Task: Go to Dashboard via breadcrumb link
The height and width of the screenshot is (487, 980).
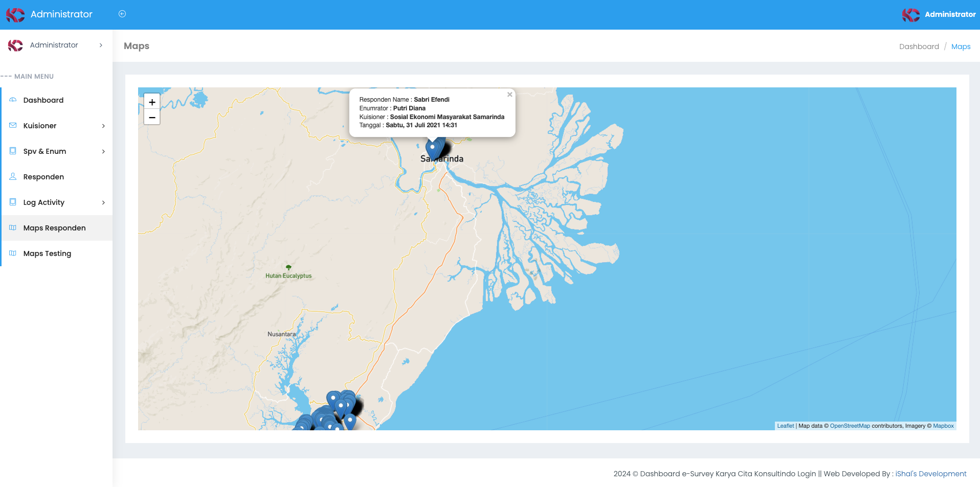Action: pos(919,47)
